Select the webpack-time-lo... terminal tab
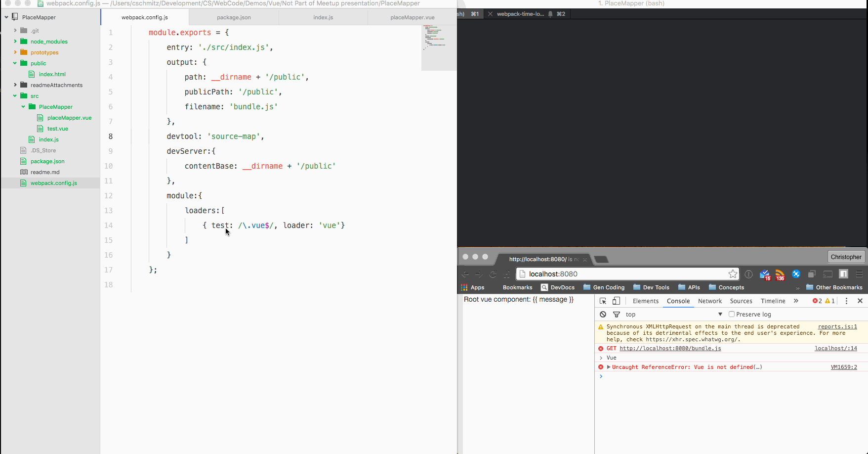This screenshot has width=868, height=454. pos(526,14)
